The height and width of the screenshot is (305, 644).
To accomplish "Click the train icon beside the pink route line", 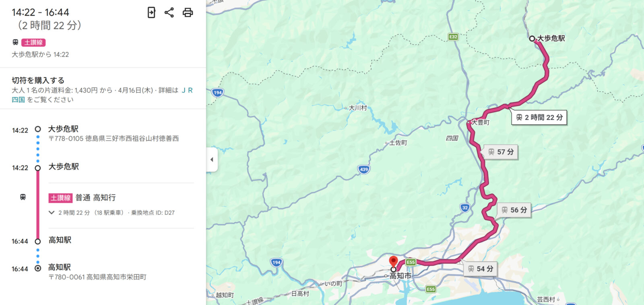I will 23,197.
